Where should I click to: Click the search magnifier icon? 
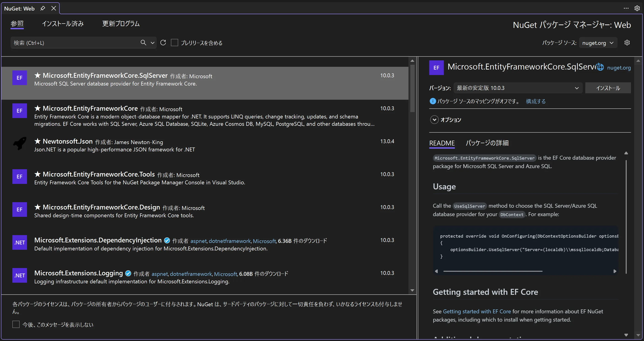pyautogui.click(x=143, y=43)
